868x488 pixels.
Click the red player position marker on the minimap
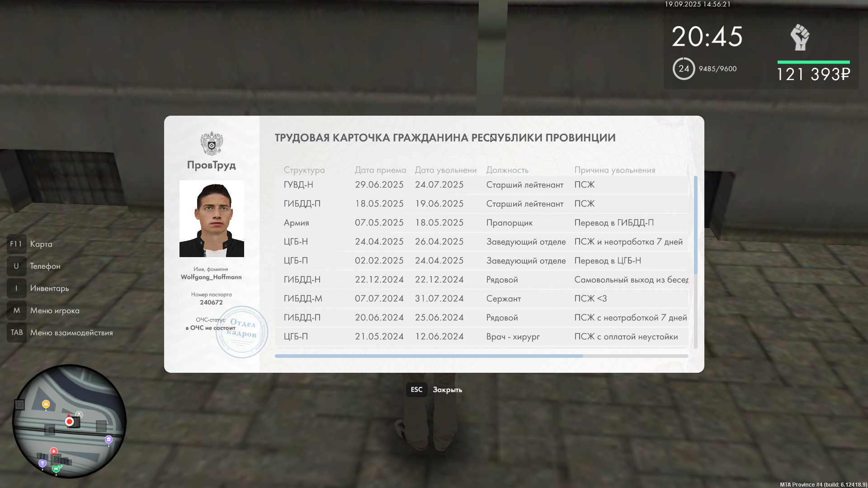pos(69,422)
